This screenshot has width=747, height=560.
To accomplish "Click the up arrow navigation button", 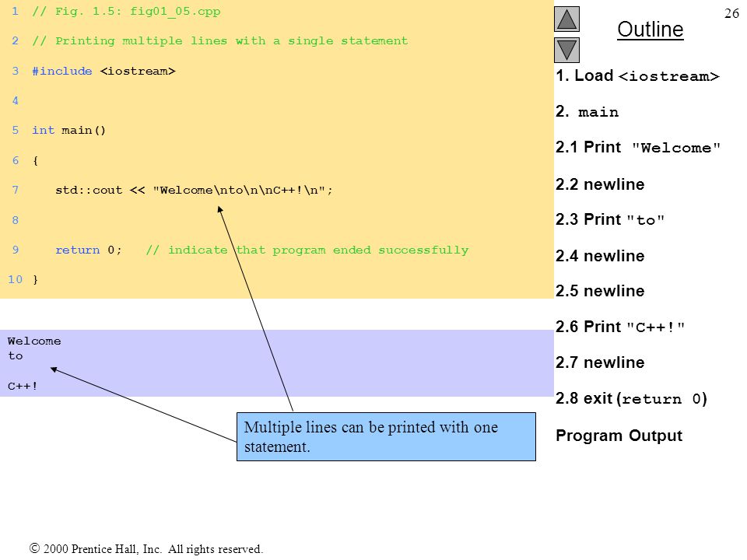I will pos(566,19).
